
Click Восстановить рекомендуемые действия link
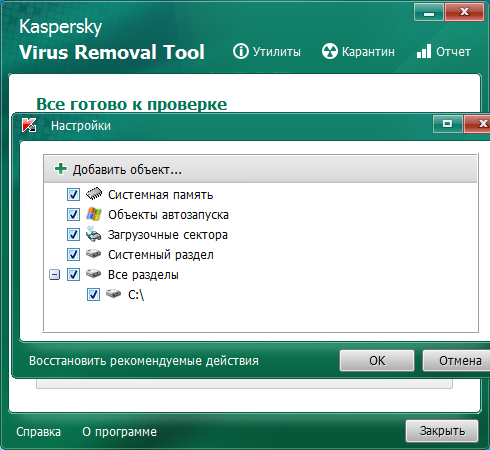click(x=144, y=361)
